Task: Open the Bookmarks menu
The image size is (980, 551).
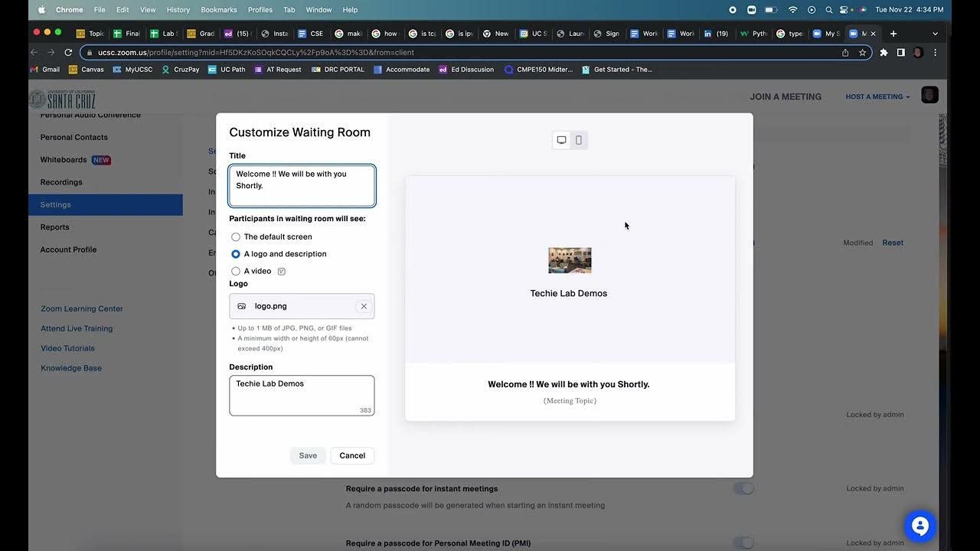Action: click(x=219, y=10)
